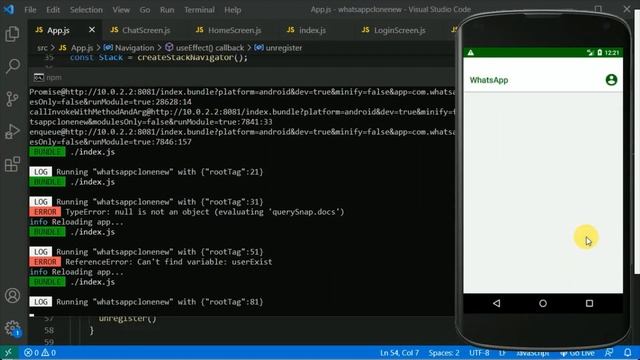Click unregister() code on line 57
This screenshot has height=360, width=640.
pyautogui.click(x=127, y=318)
